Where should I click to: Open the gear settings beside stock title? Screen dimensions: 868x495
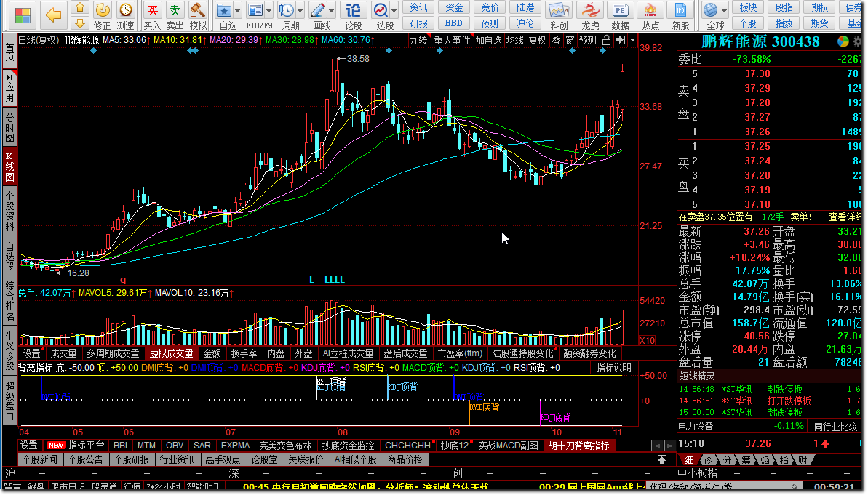point(858,41)
